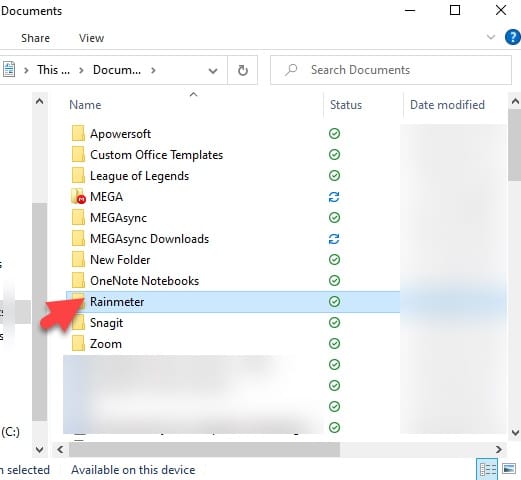
Task: Switch to the large icons view button
Action: 509,469
